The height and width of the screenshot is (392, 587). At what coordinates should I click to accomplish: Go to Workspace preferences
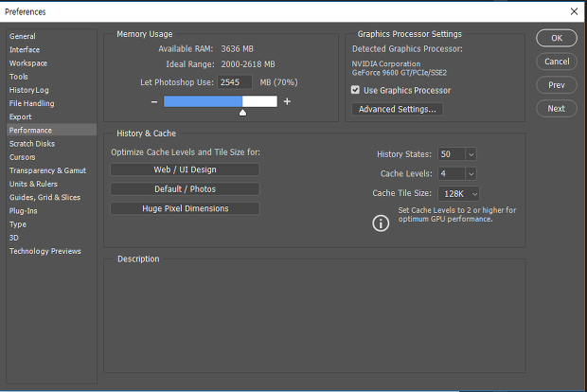[28, 63]
